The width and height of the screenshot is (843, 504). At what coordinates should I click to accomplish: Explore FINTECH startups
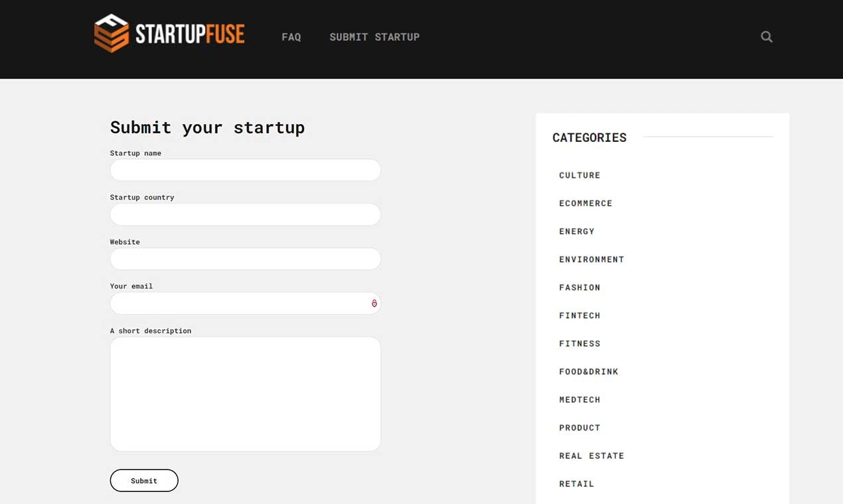[x=579, y=315]
